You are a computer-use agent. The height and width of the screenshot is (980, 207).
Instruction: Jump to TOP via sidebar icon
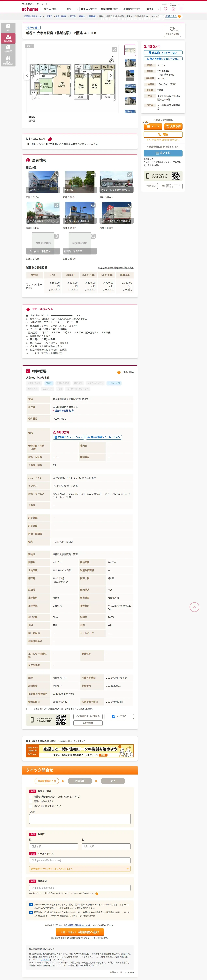coord(8,27)
